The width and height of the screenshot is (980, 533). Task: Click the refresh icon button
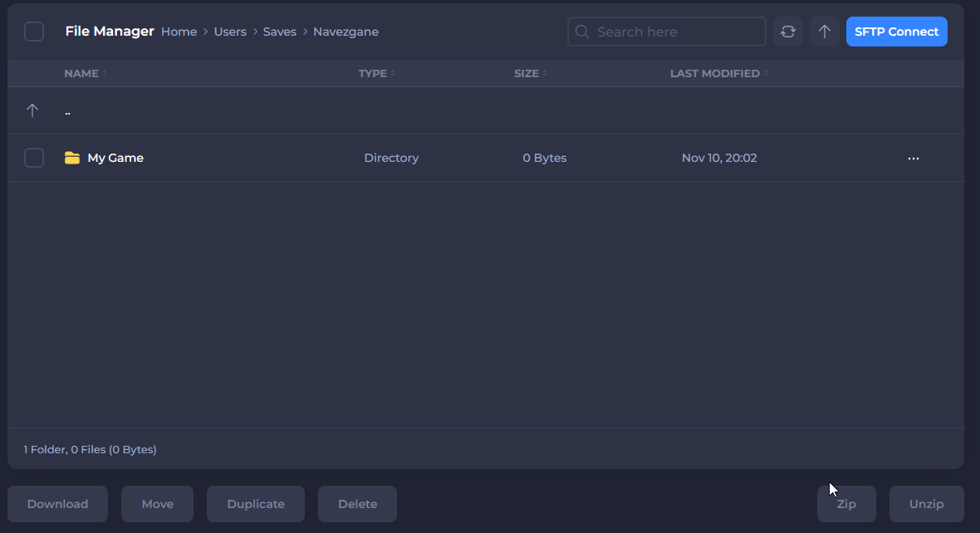click(787, 32)
